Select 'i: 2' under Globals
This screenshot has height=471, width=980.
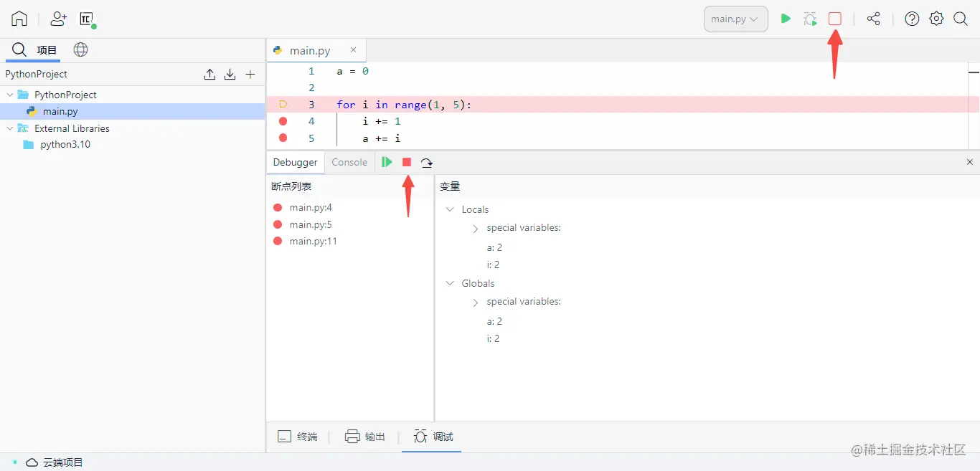coord(493,338)
